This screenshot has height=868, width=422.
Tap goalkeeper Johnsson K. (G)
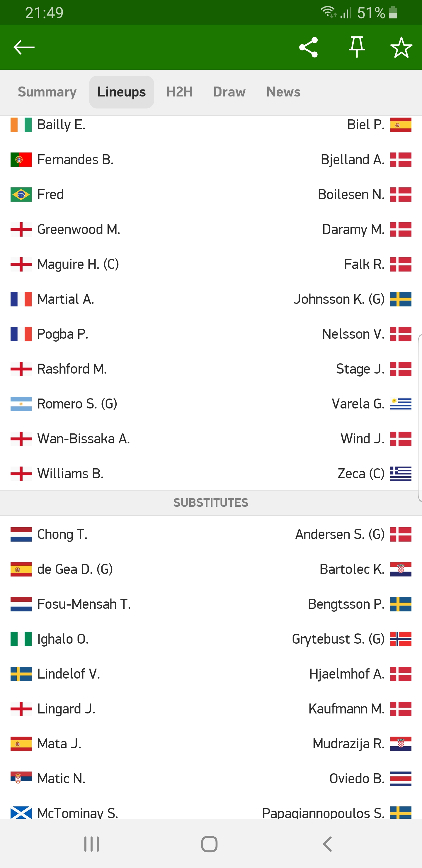(339, 299)
